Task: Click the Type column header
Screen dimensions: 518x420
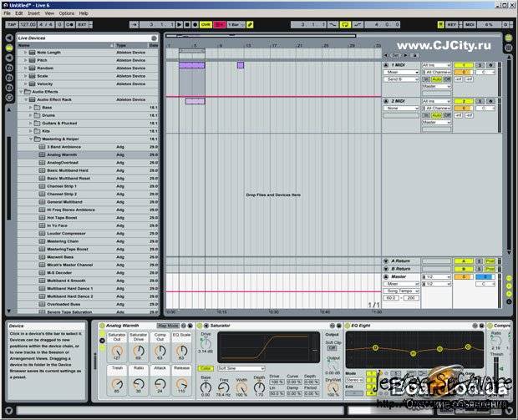Action: (131, 45)
